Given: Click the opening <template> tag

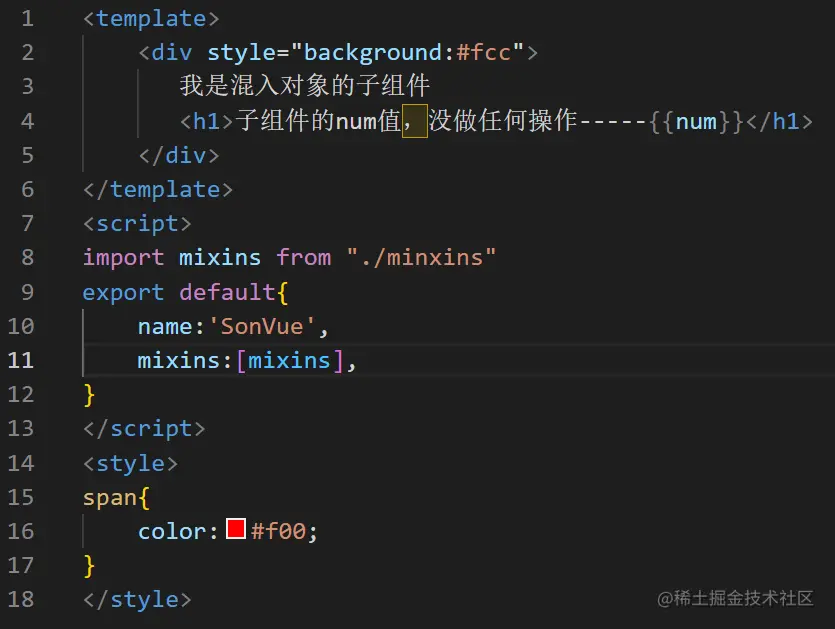Looking at the screenshot, I should point(150,18).
